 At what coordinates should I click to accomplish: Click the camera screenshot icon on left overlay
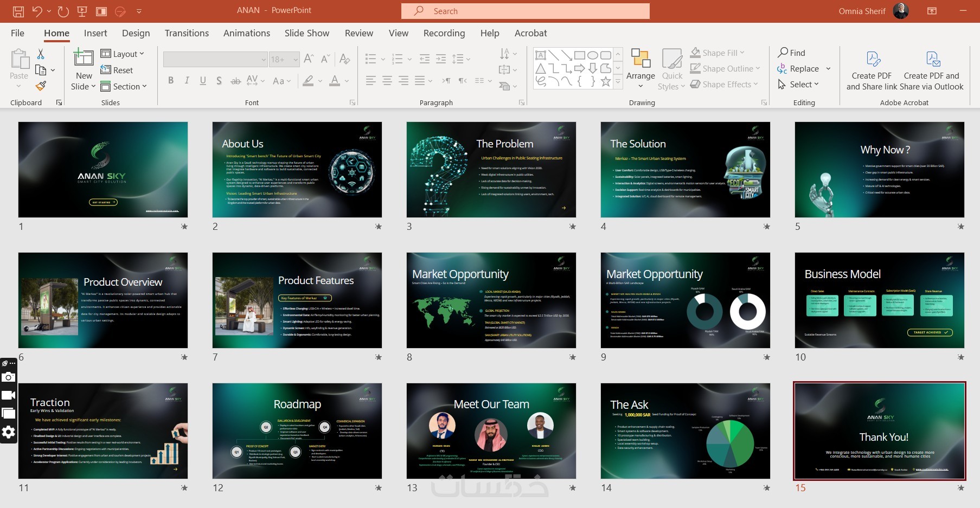point(8,377)
